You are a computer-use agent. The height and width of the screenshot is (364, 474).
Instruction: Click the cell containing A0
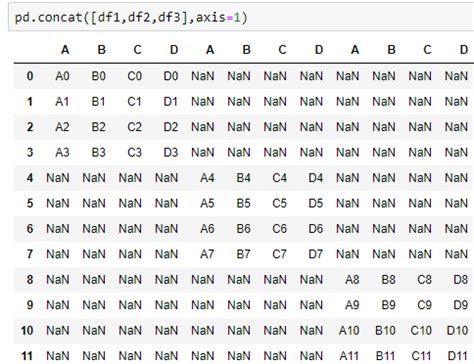coord(62,76)
